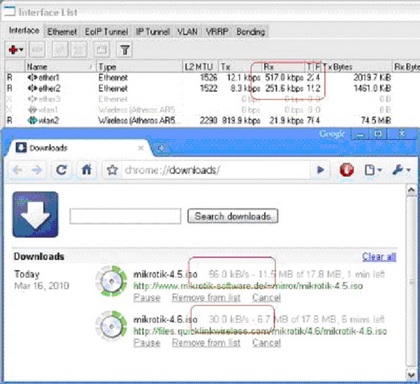Expand the add interface dropdown arrow

coord(21,50)
